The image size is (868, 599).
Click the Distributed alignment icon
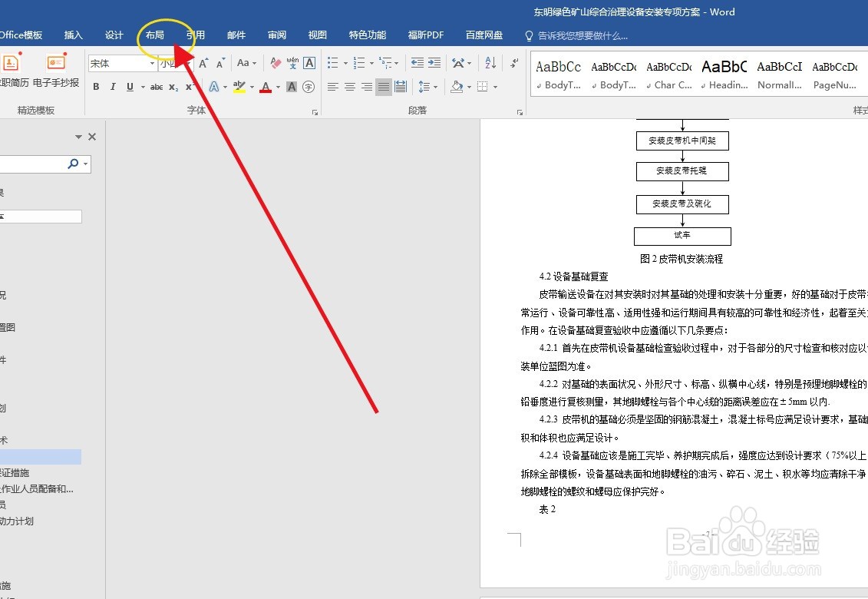pyautogui.click(x=400, y=87)
